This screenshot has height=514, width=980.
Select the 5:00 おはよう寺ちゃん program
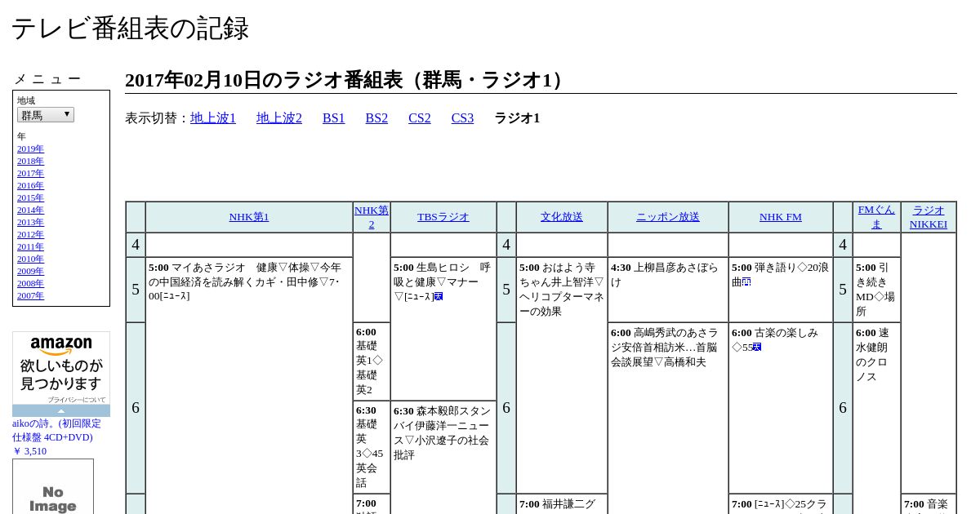(x=562, y=375)
